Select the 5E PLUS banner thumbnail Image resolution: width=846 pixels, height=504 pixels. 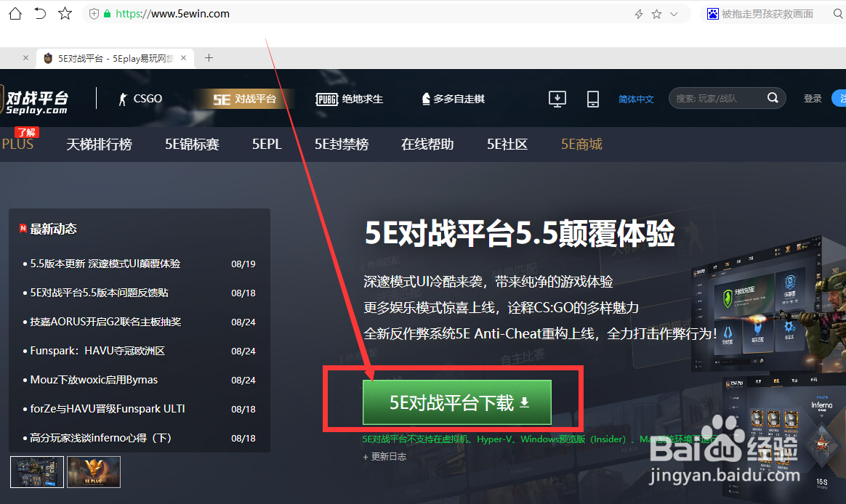[x=93, y=471]
